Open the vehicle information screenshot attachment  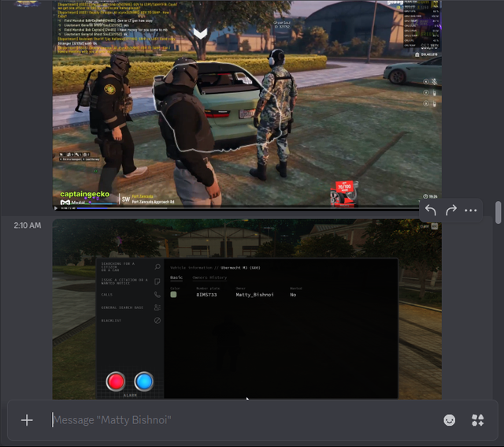[246, 309]
